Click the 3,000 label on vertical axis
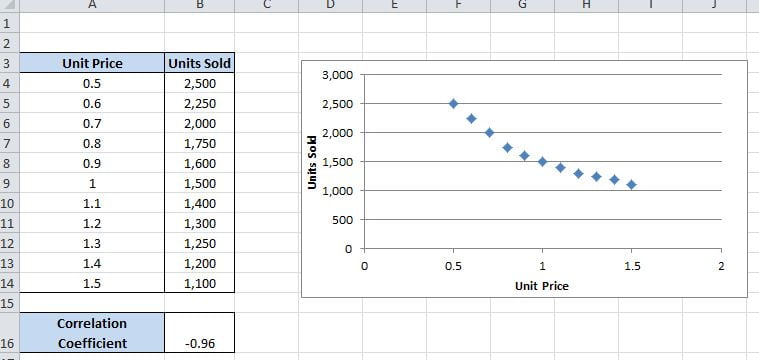This screenshot has width=759, height=360. [337, 75]
